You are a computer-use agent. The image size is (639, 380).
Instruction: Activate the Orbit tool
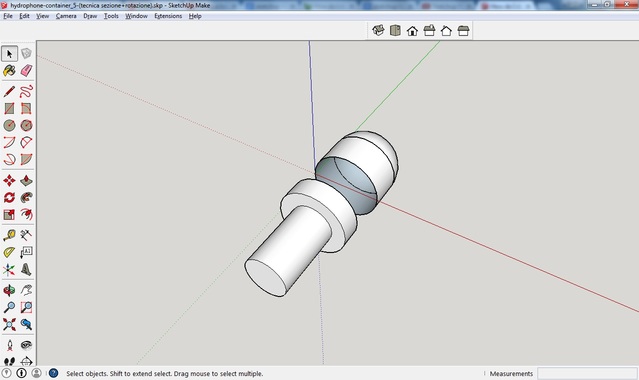(x=9, y=290)
